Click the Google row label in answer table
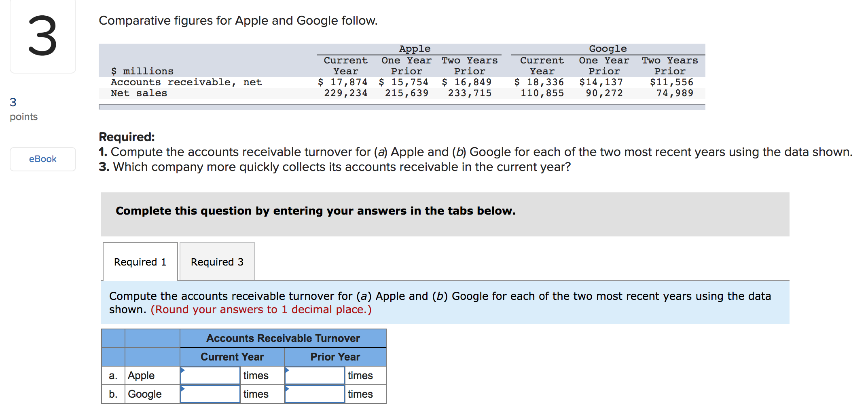The height and width of the screenshot is (409, 868). coord(145,394)
